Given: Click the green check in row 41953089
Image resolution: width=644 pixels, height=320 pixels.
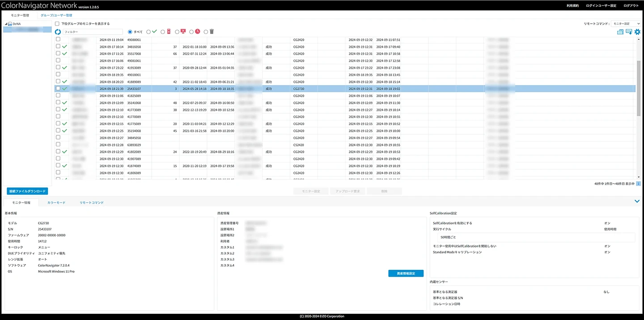Looking at the screenshot, I should pyautogui.click(x=65, y=68).
